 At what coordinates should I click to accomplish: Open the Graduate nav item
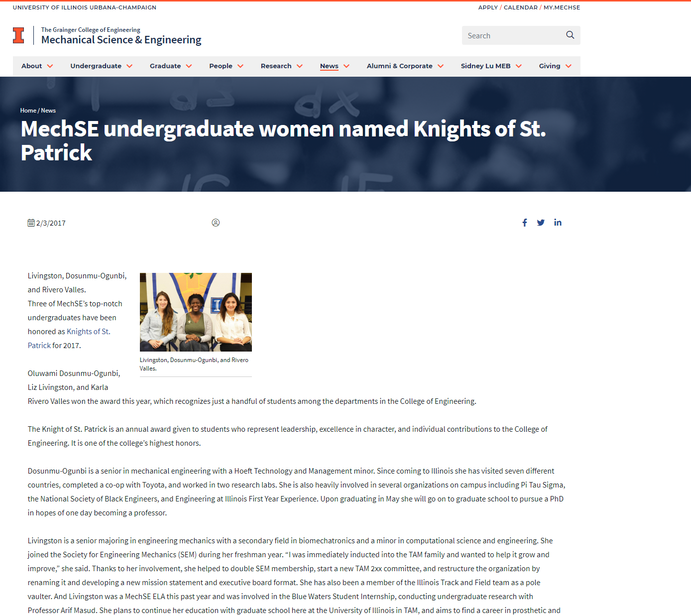coord(165,66)
